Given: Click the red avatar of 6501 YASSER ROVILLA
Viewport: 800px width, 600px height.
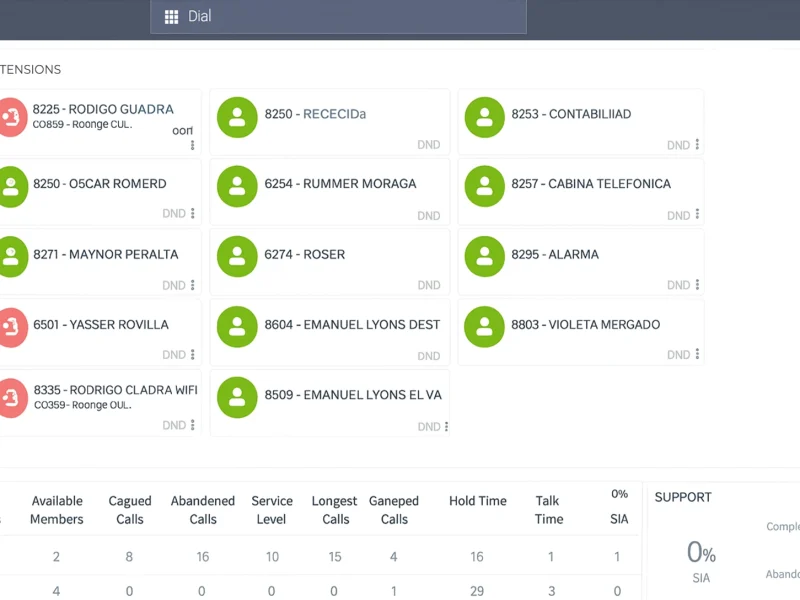Looking at the screenshot, I should click(12, 327).
